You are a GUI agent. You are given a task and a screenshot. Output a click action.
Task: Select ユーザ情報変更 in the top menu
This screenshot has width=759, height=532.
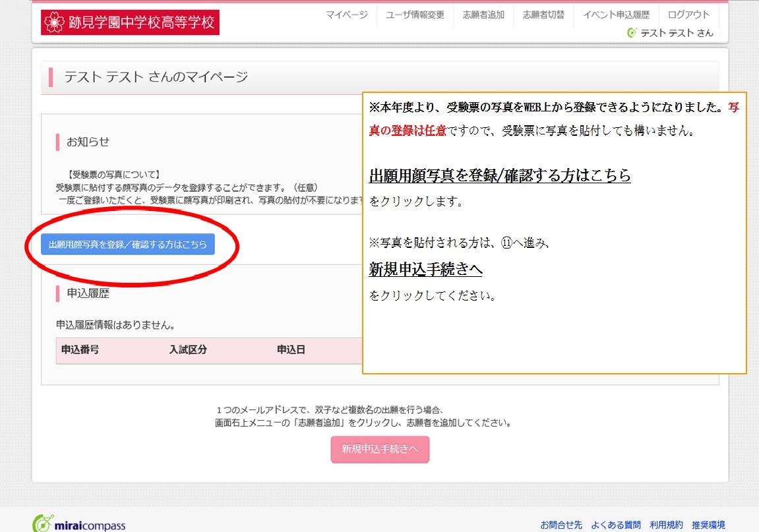415,15
